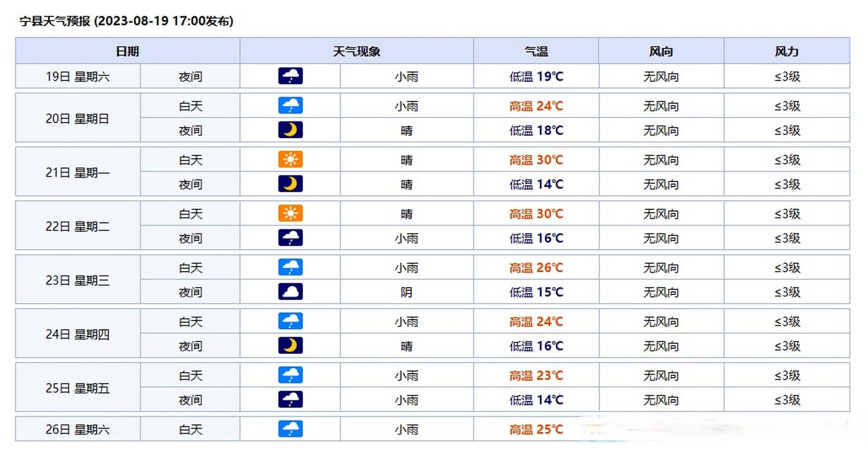The width and height of the screenshot is (868, 454).
Task: Select the 天气现象 column header
Action: click(357, 51)
